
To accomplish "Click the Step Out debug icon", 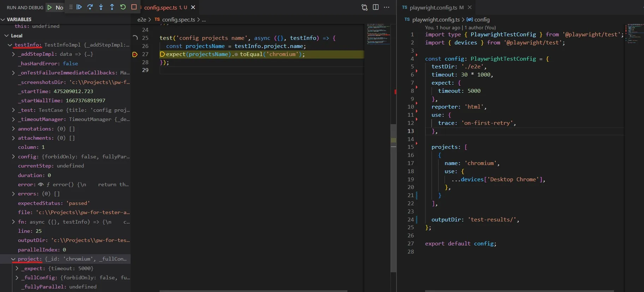I will coord(112,7).
